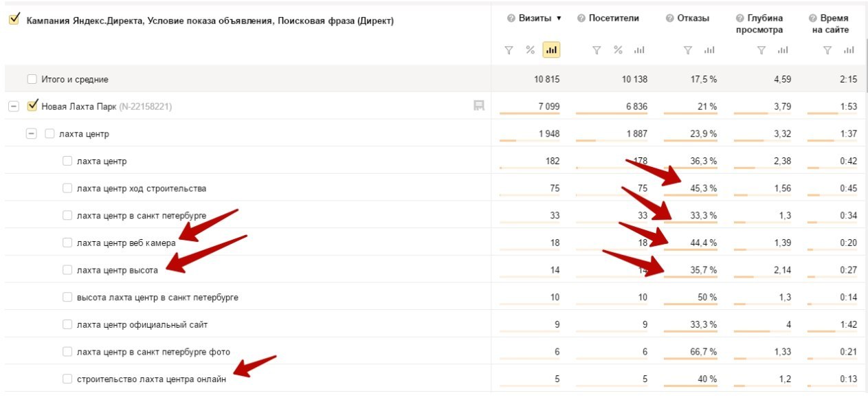Click the bar chart icon under Визиты
This screenshot has height=402, width=868.
point(551,49)
